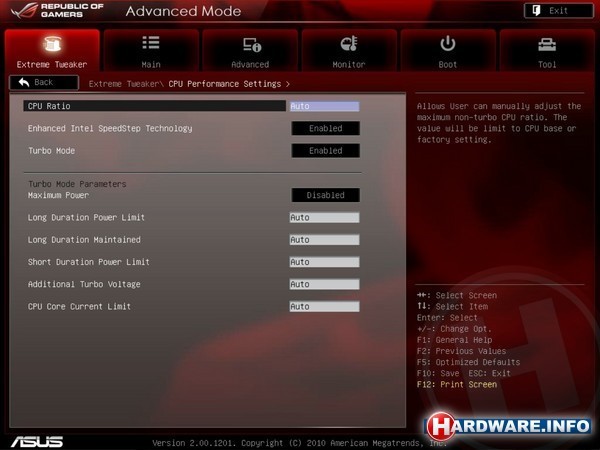
Task: Click the F12: Print Screen hint
Action: click(457, 384)
